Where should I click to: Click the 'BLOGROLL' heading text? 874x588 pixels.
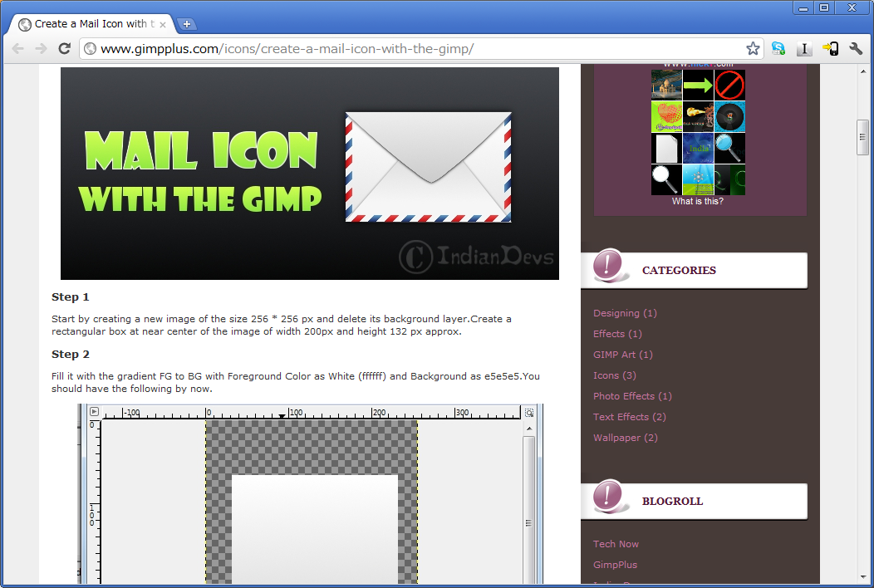(x=672, y=501)
